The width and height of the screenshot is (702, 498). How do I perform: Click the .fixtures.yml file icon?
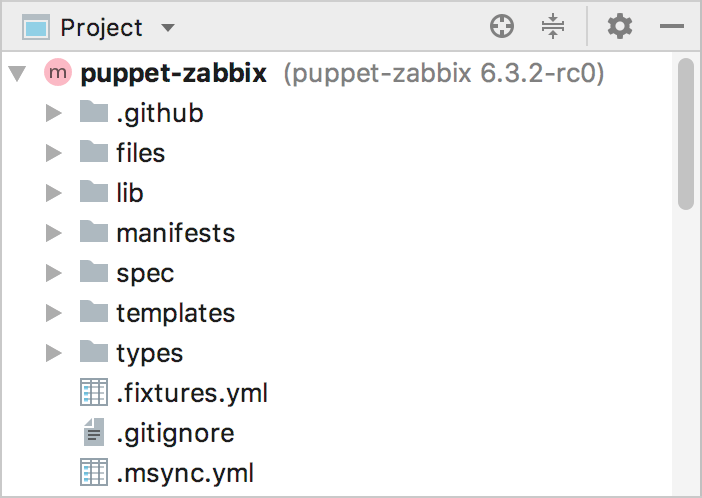coord(93,393)
